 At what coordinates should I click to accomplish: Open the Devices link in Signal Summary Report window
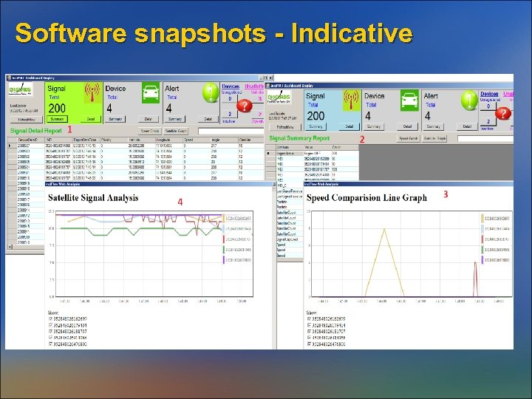[489, 94]
